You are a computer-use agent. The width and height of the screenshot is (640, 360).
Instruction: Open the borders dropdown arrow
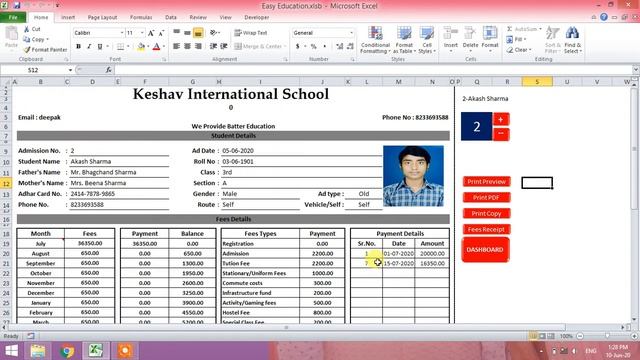pos(128,47)
